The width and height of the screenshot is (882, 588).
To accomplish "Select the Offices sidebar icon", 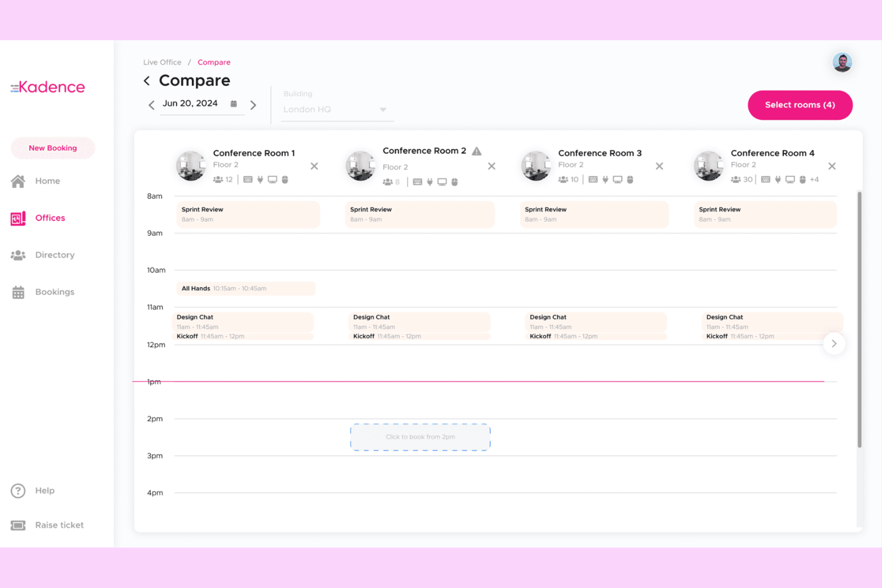I will [x=18, y=217].
